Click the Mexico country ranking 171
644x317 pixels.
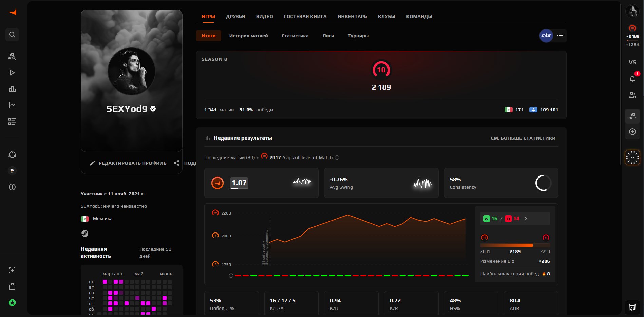click(514, 110)
